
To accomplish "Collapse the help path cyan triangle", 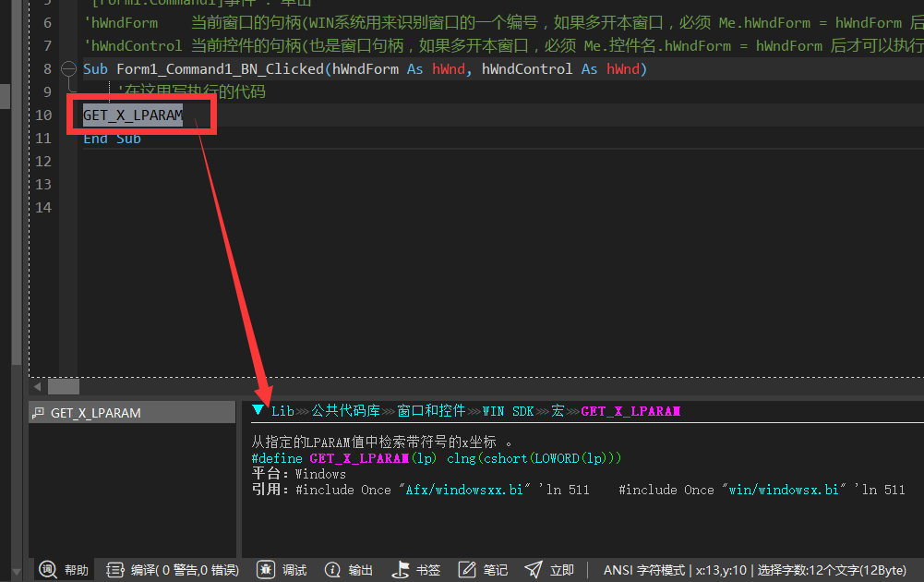I will pos(258,410).
